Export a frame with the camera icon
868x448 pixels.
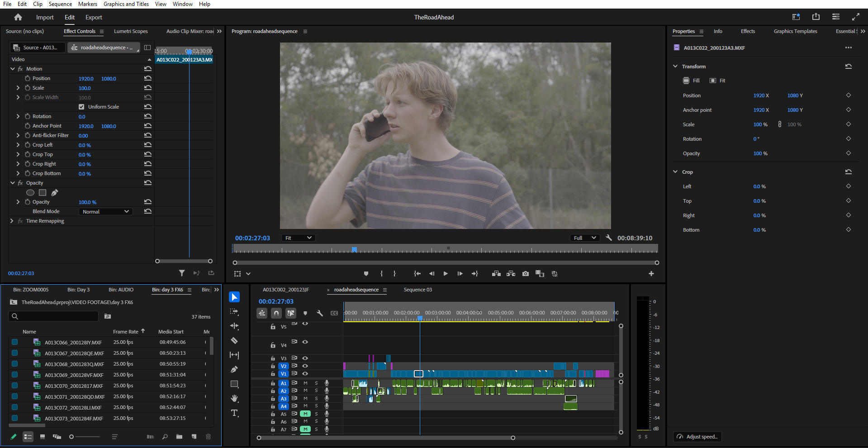(525, 273)
